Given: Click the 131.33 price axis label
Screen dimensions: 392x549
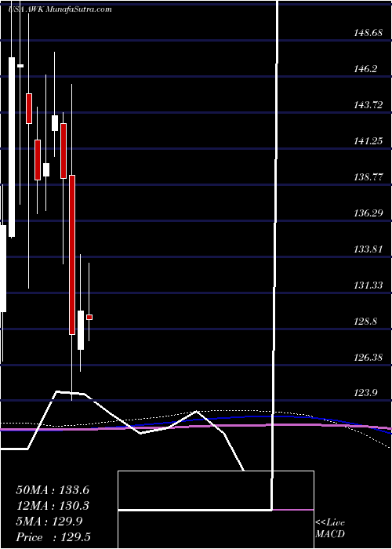Looking at the screenshot, I should click(368, 285).
